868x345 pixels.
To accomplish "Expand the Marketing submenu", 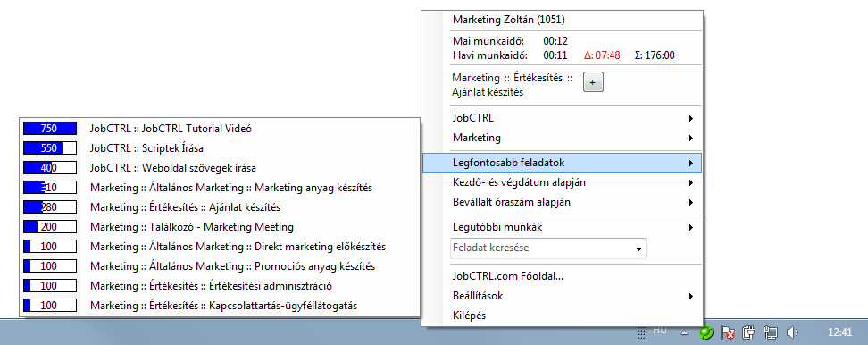I will (562, 138).
